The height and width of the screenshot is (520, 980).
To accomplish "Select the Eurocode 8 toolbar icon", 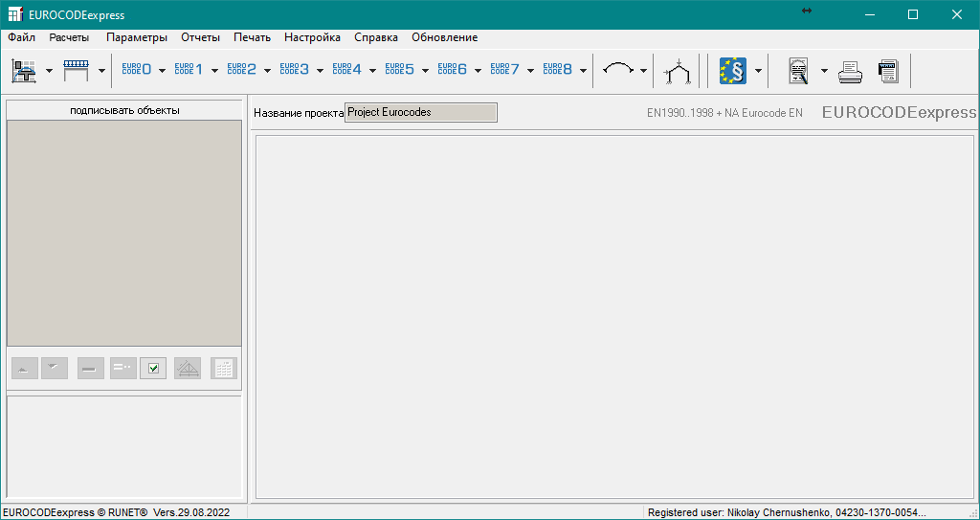I will 558,70.
